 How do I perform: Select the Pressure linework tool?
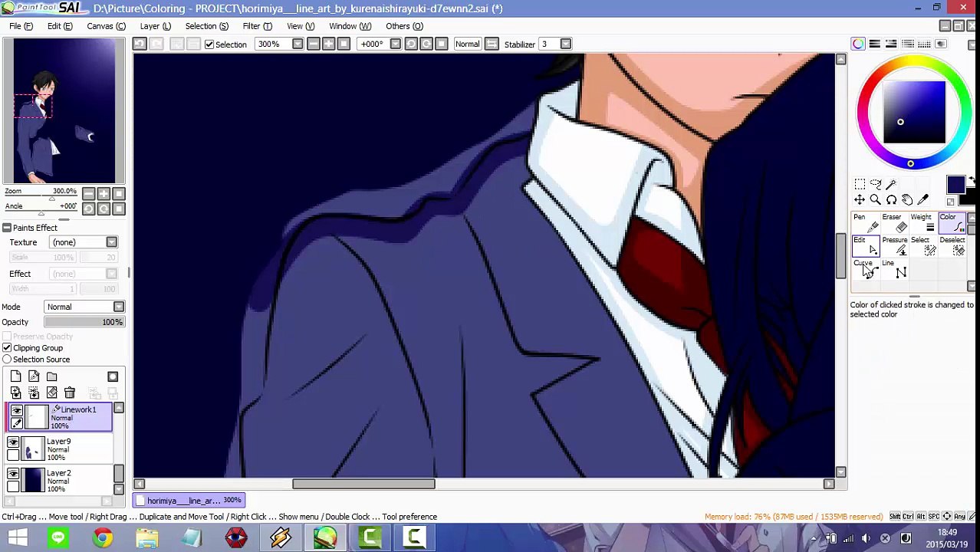(895, 247)
